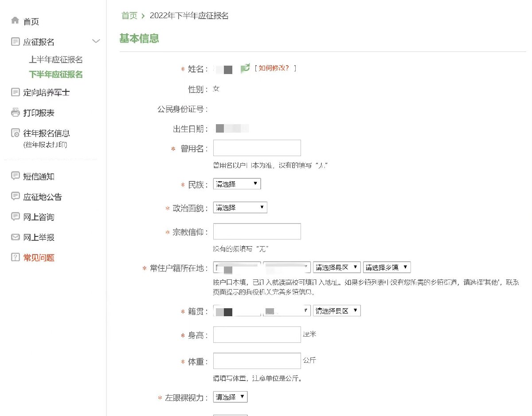Select 下半年应征报名 in sidebar
Image resolution: width=532 pixels, height=416 pixels.
56,74
